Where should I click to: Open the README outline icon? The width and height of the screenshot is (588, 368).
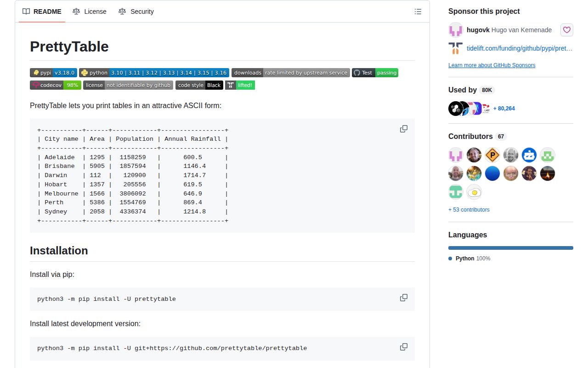click(418, 11)
